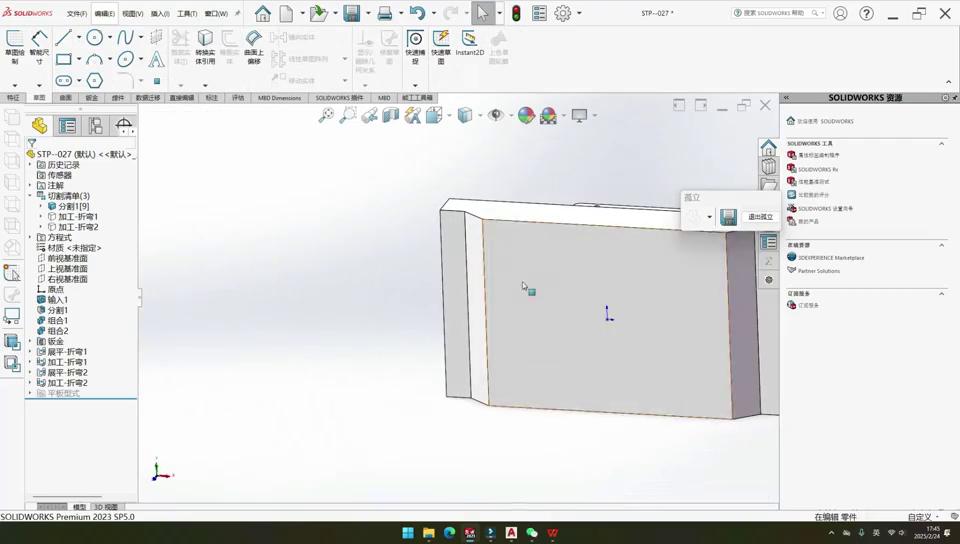Open the FeatureManager design tree tab
The image size is (960, 544).
[x=39, y=126]
